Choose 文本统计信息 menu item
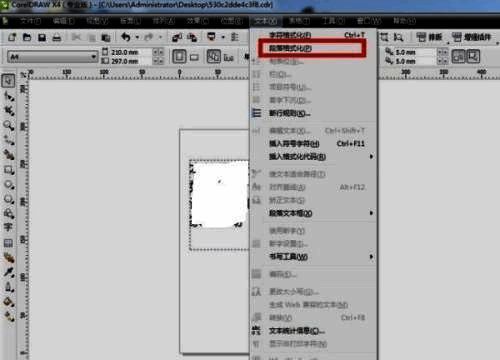The image size is (500, 360). pos(314,331)
